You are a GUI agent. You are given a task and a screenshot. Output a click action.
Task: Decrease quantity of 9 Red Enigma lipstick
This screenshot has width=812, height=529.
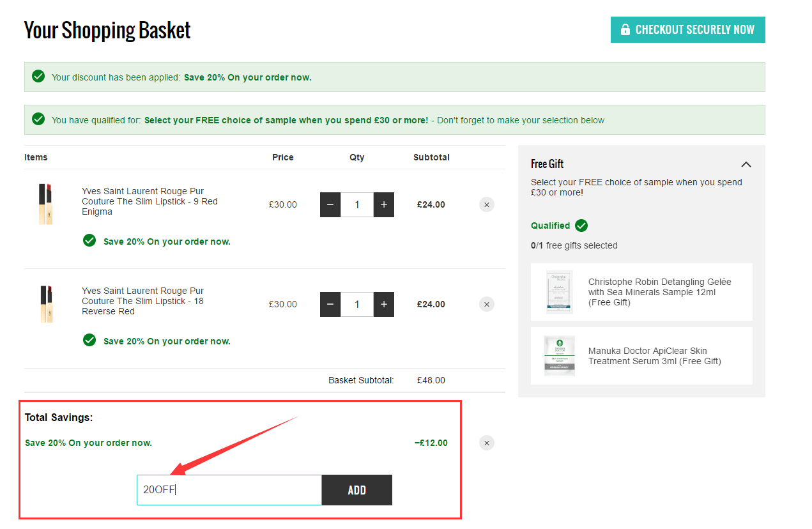[330, 205]
